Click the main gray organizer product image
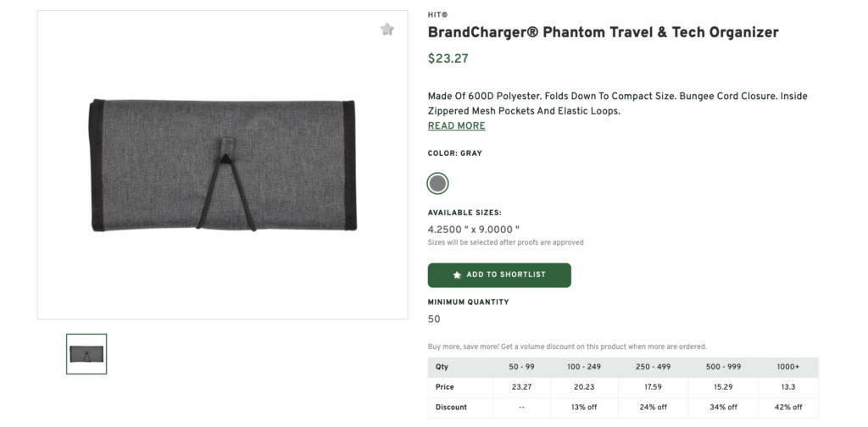This screenshot has height=427, width=868. click(222, 165)
